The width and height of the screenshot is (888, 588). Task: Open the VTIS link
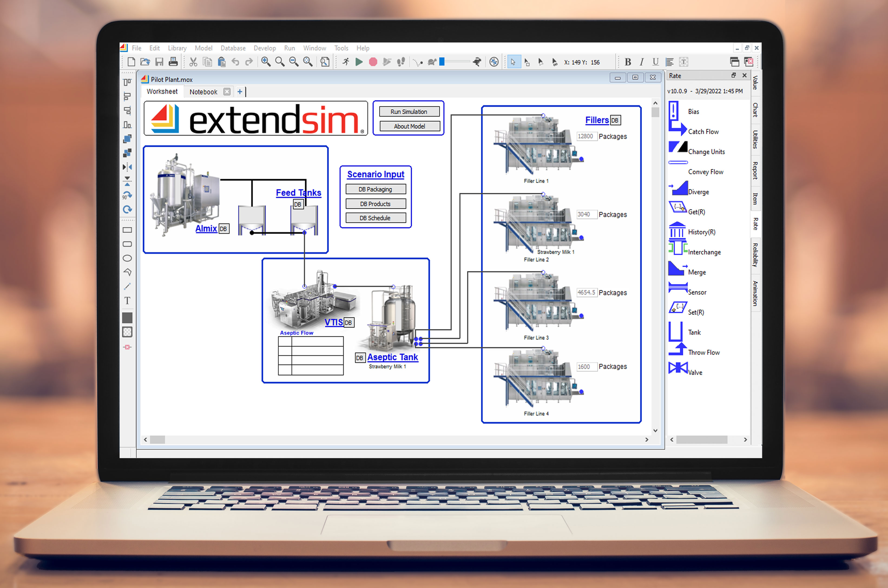[333, 322]
